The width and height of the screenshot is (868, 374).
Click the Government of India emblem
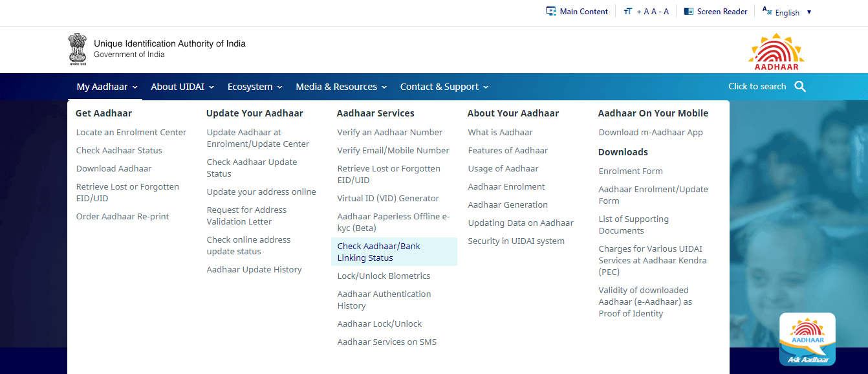point(78,49)
